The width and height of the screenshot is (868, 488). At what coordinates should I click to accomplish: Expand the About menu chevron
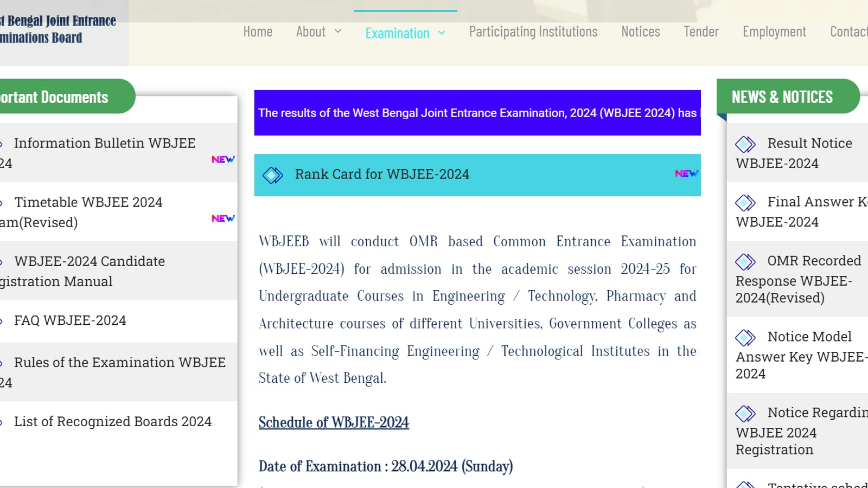pyautogui.click(x=338, y=31)
